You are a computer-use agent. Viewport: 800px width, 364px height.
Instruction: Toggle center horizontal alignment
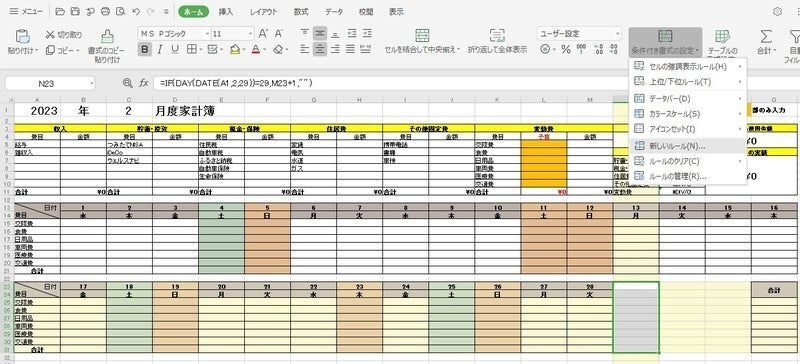click(320, 50)
